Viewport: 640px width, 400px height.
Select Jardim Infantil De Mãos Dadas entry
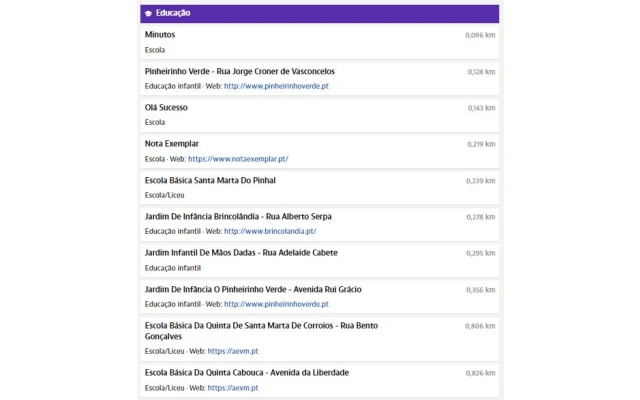coord(241,253)
